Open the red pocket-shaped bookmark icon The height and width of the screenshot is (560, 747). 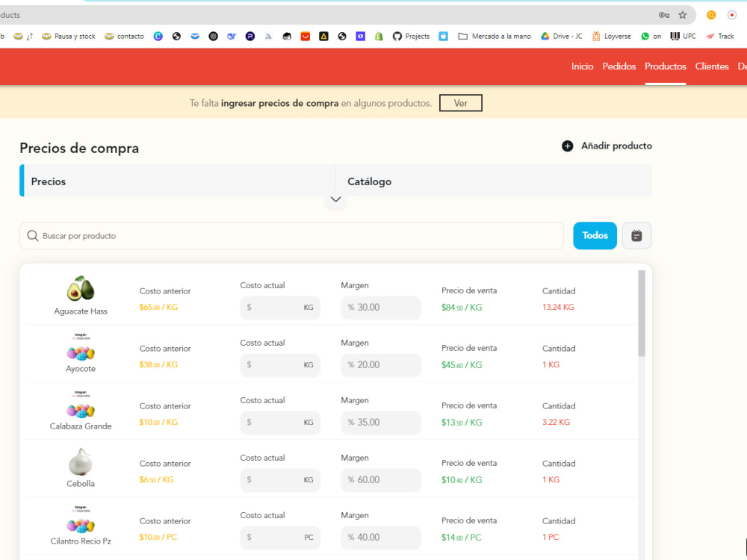pyautogui.click(x=306, y=36)
